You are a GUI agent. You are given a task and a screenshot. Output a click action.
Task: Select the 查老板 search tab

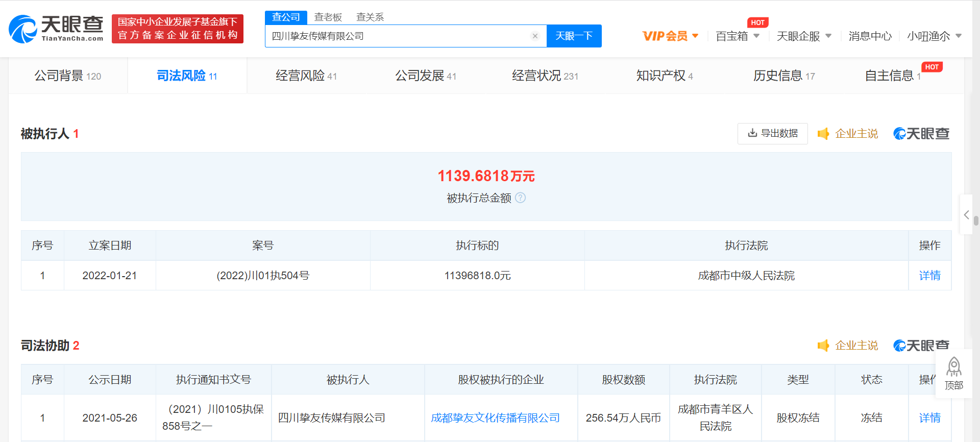(328, 17)
